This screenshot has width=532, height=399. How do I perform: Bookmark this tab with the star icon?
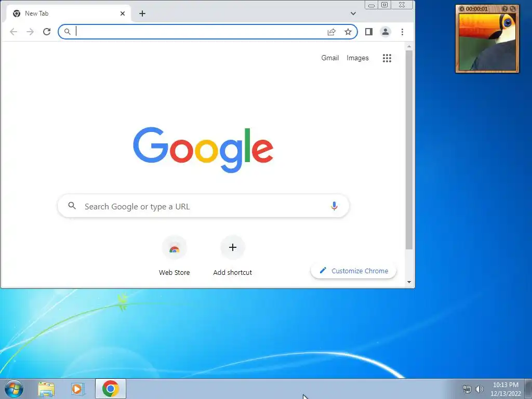click(348, 32)
